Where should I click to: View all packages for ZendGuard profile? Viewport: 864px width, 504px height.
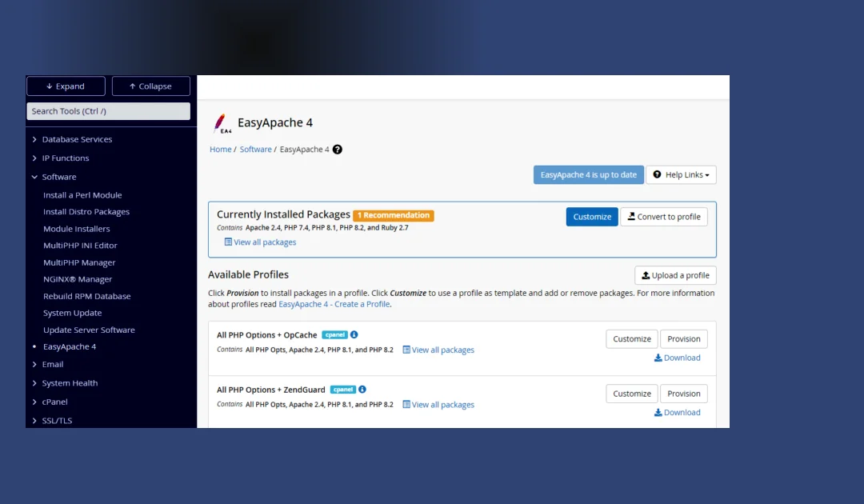click(438, 404)
